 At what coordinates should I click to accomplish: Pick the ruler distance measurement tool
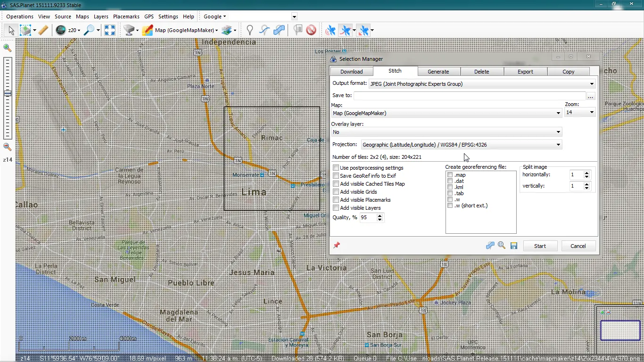[43, 30]
